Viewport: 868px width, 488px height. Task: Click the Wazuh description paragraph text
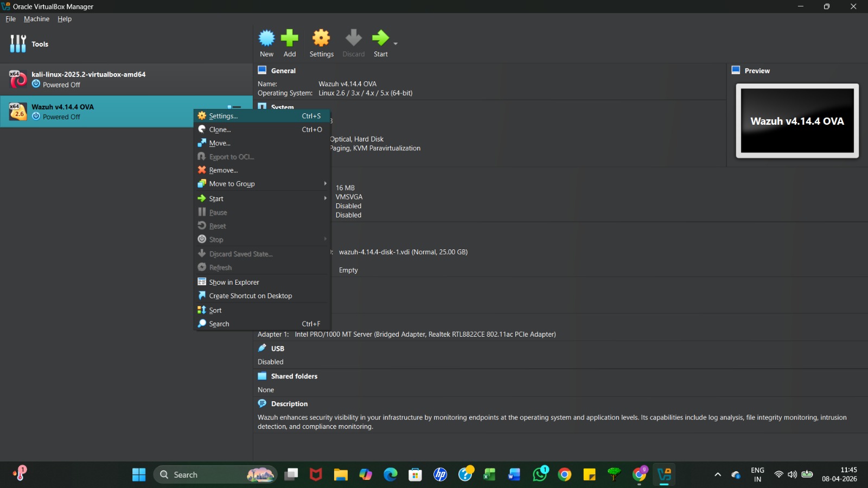coord(552,422)
